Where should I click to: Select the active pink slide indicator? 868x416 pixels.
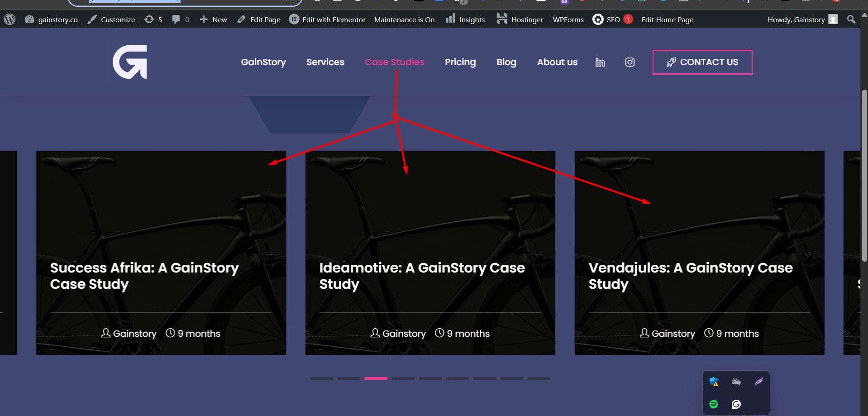376,378
